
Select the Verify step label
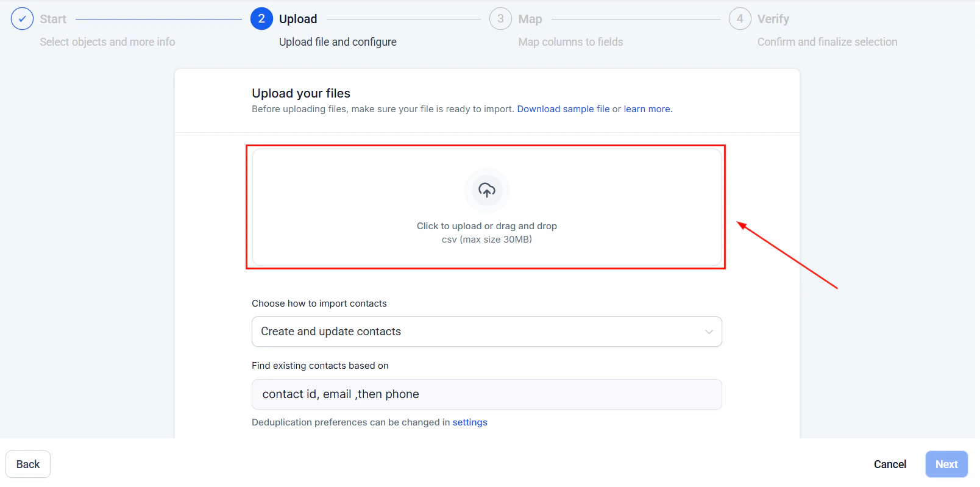[775, 18]
